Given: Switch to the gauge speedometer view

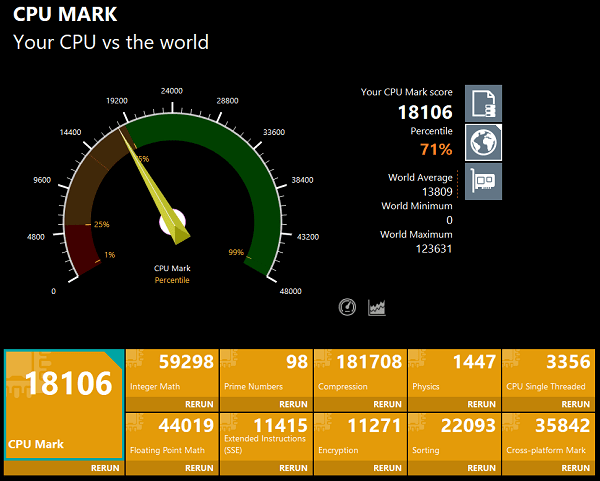Looking at the screenshot, I should point(347,307).
